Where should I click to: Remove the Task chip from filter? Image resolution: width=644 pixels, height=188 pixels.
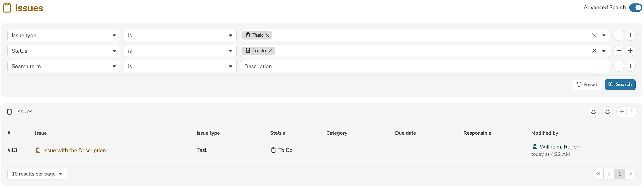point(267,35)
